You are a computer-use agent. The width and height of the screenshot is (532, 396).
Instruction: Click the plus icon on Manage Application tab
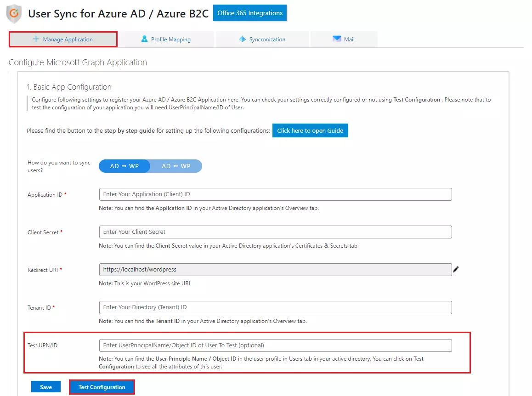point(36,39)
